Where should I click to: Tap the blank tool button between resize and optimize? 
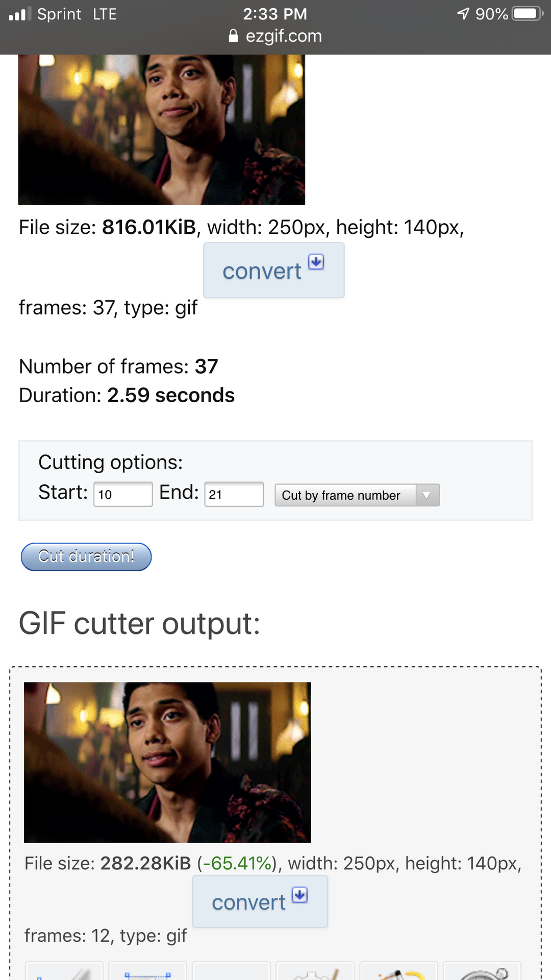[231, 971]
